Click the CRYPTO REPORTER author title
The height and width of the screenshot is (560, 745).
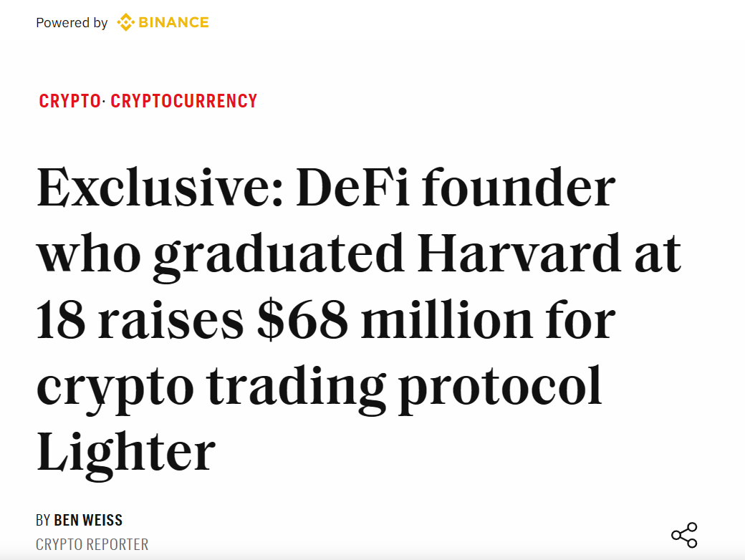[92, 544]
